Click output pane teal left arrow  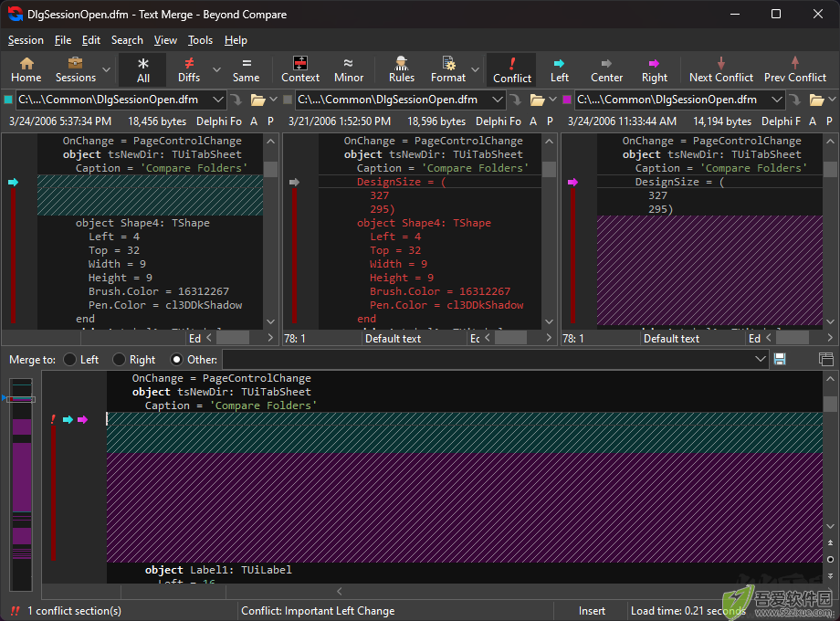pyautogui.click(x=68, y=419)
